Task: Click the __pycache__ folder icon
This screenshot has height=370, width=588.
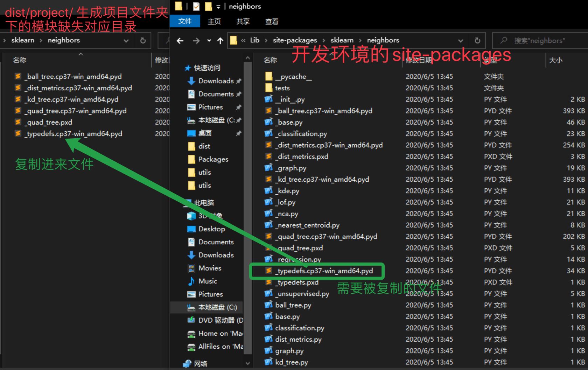Action: point(269,76)
